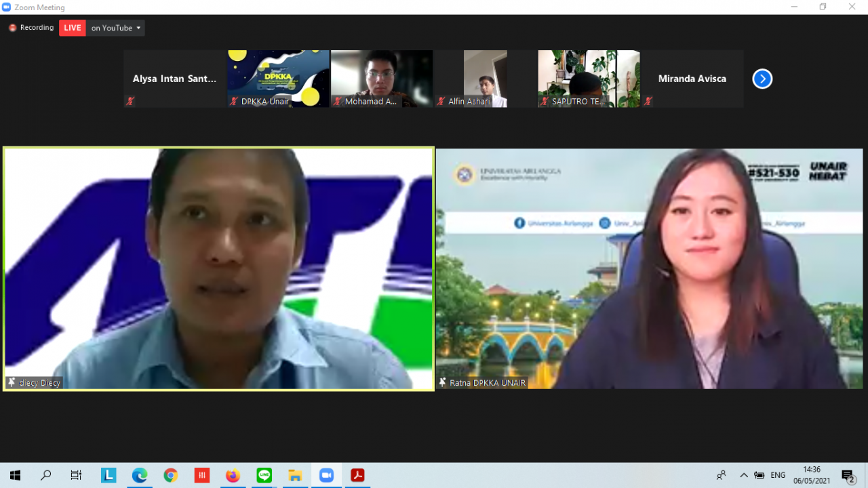Screen dimensions: 868x488
Task: Click the Recording indicator
Action: 31,28
